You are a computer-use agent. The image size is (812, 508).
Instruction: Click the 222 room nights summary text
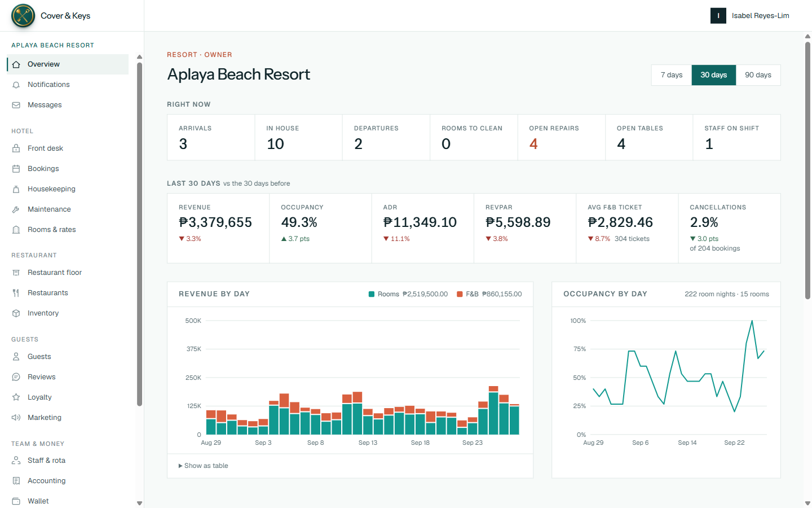727,294
